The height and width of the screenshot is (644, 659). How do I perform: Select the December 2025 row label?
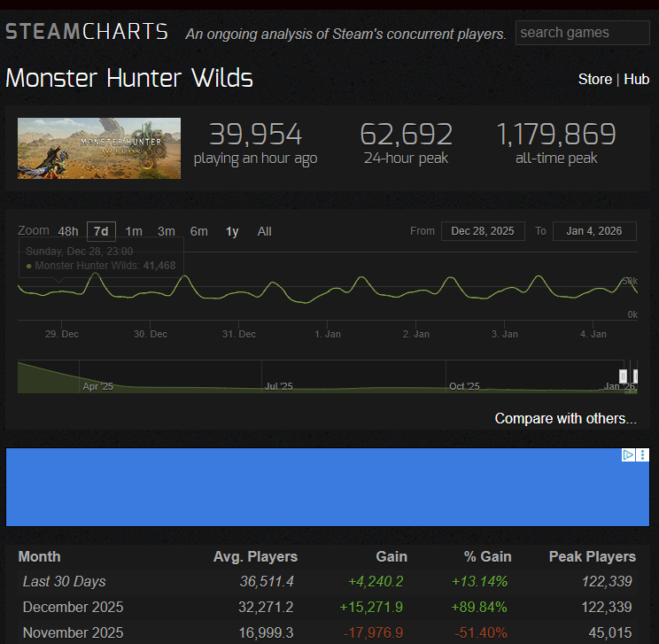click(x=74, y=607)
